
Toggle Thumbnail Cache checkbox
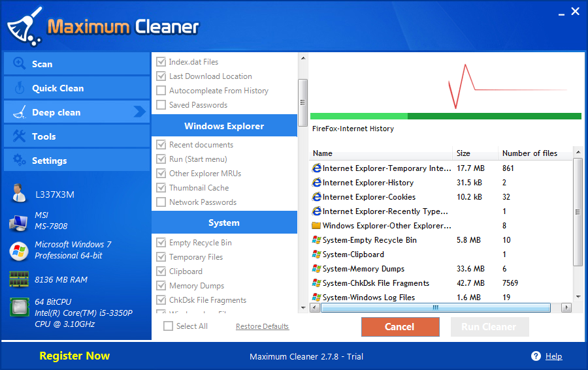161,188
